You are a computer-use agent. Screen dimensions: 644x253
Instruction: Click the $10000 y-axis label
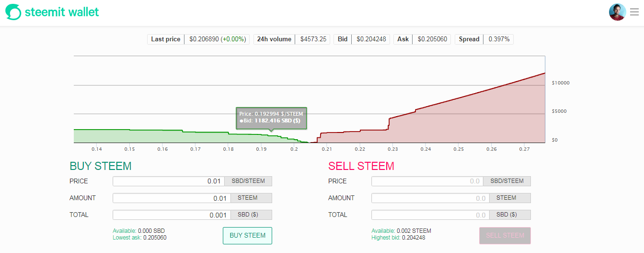(x=561, y=83)
